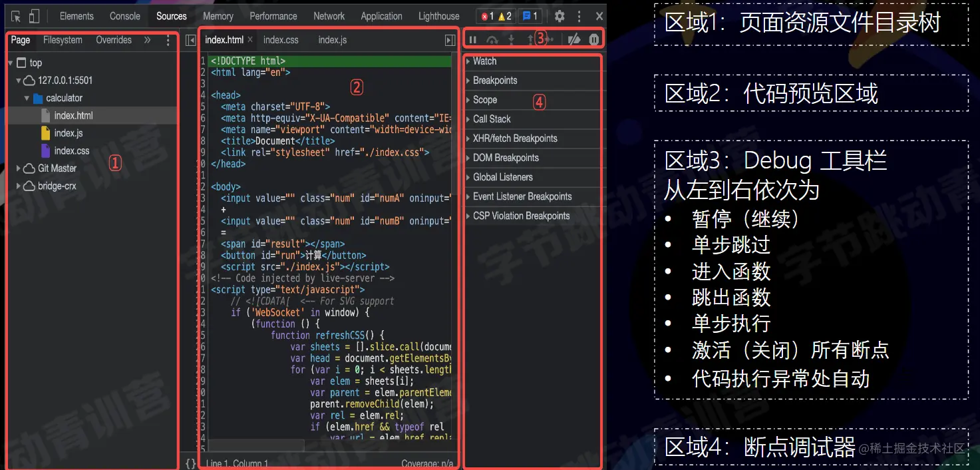
Task: Open the DevTools three-dot menu
Action: pyautogui.click(x=579, y=16)
